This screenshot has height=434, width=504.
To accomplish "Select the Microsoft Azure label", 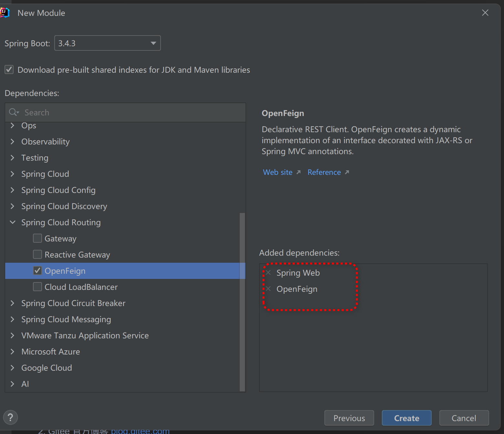I will click(51, 352).
